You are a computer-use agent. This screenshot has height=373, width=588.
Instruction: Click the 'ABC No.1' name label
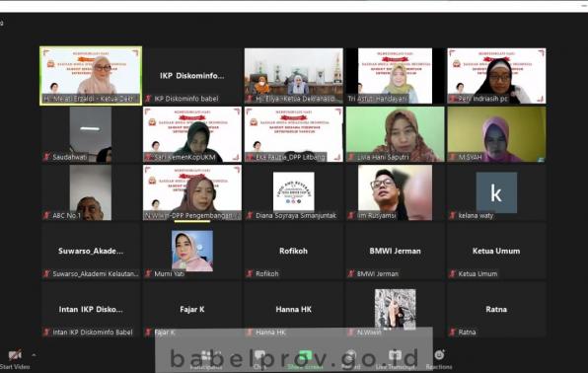pyautogui.click(x=66, y=215)
